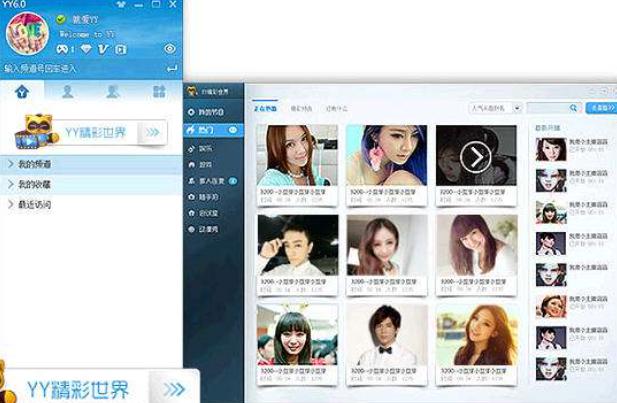
Task: Click the blue button right of search
Action: pyautogui.click(x=602, y=107)
